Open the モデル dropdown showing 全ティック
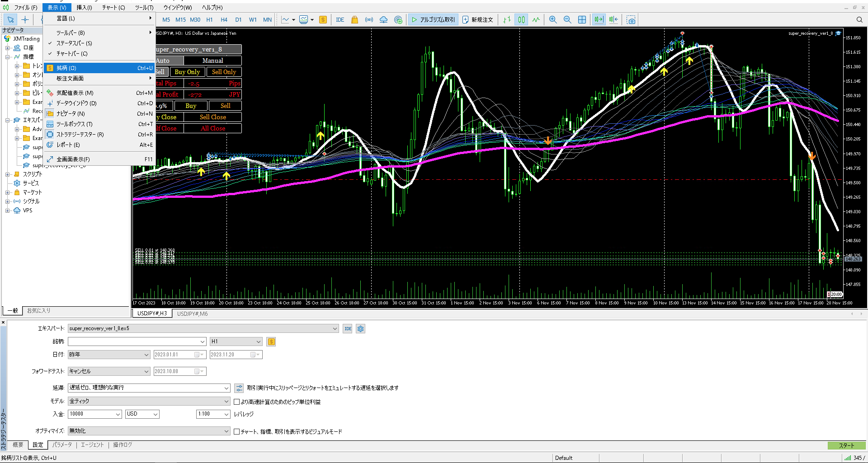 (x=149, y=401)
